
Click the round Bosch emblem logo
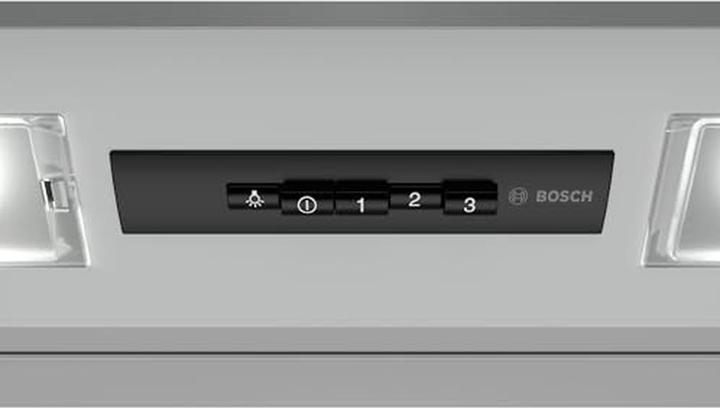pyautogui.click(x=518, y=196)
